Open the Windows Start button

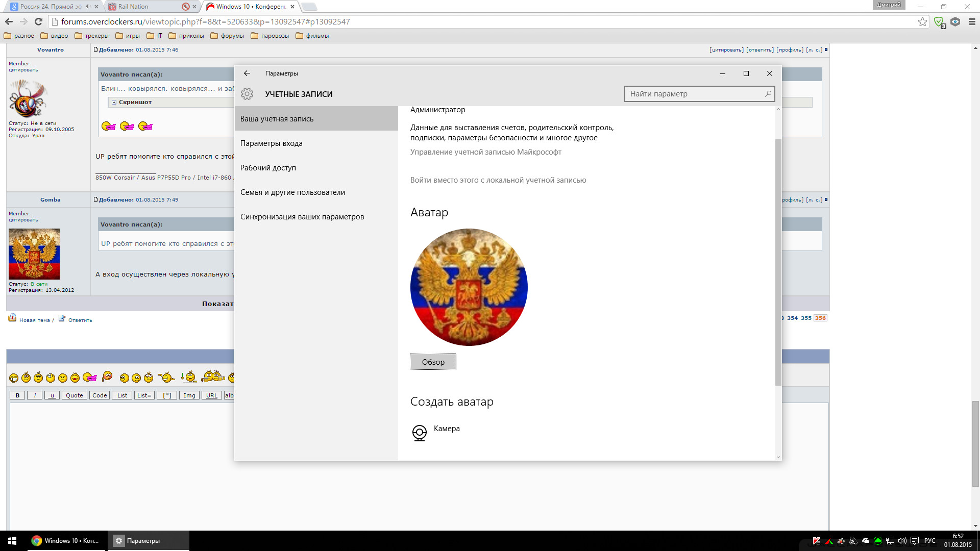coord(12,541)
